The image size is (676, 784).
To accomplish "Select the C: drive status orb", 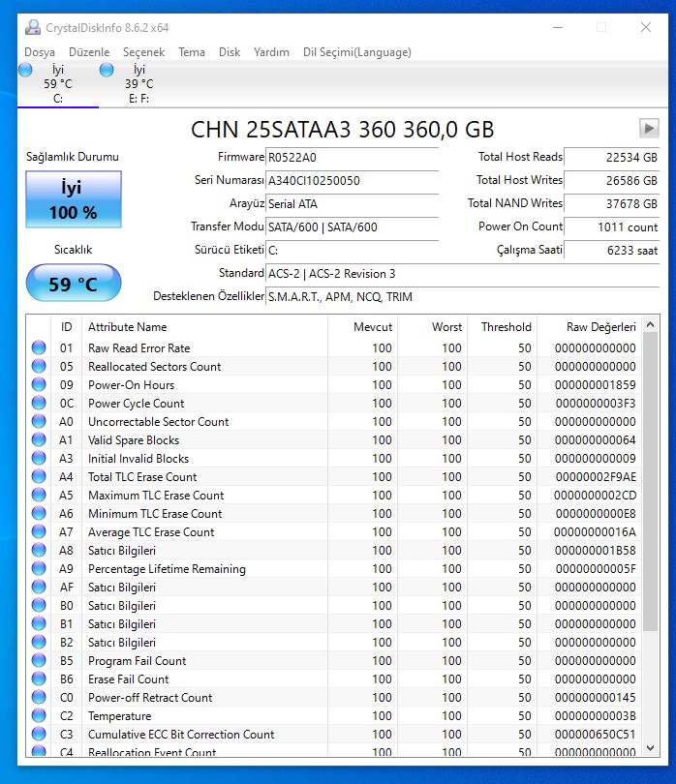I will click(x=25, y=70).
